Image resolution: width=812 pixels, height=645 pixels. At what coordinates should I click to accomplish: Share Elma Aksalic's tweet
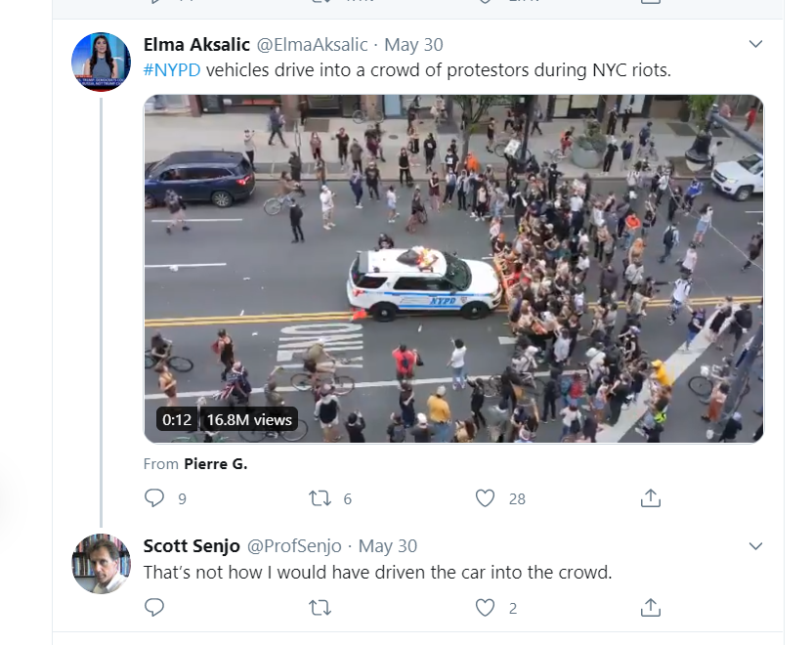[x=651, y=497]
